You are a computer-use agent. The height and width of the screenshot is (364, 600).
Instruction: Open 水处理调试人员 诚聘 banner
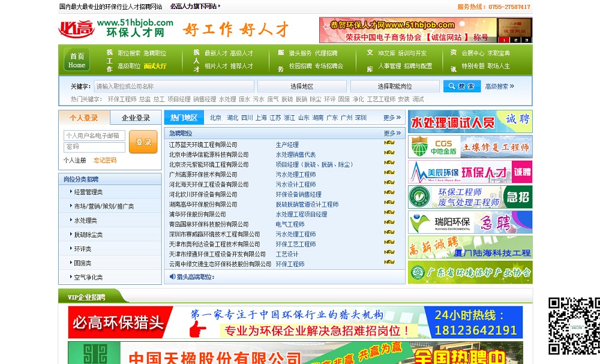[470, 122]
